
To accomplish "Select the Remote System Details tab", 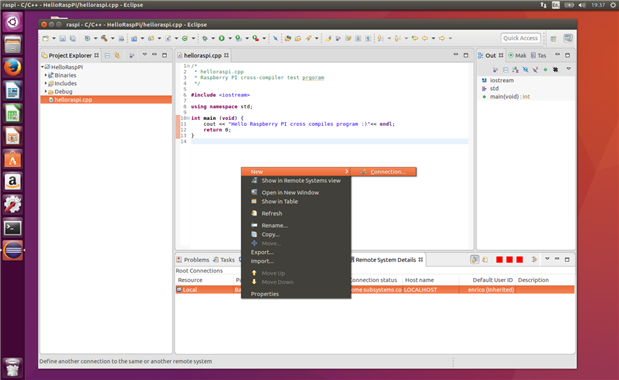I will [387, 260].
